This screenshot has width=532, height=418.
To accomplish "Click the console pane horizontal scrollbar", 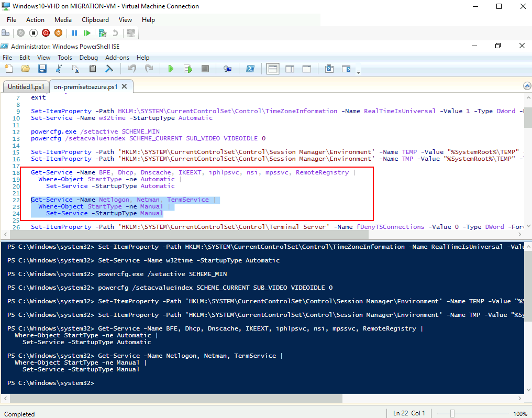I will (x=175, y=398).
